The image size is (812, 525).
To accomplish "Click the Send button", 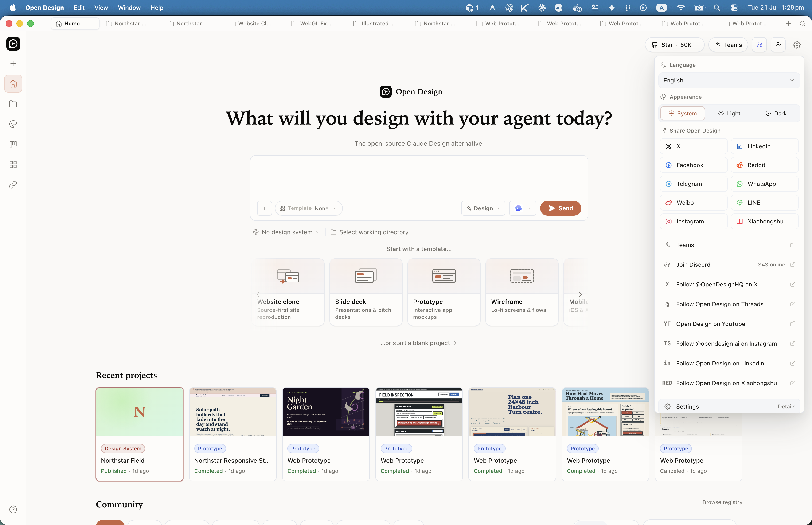I will 561,208.
